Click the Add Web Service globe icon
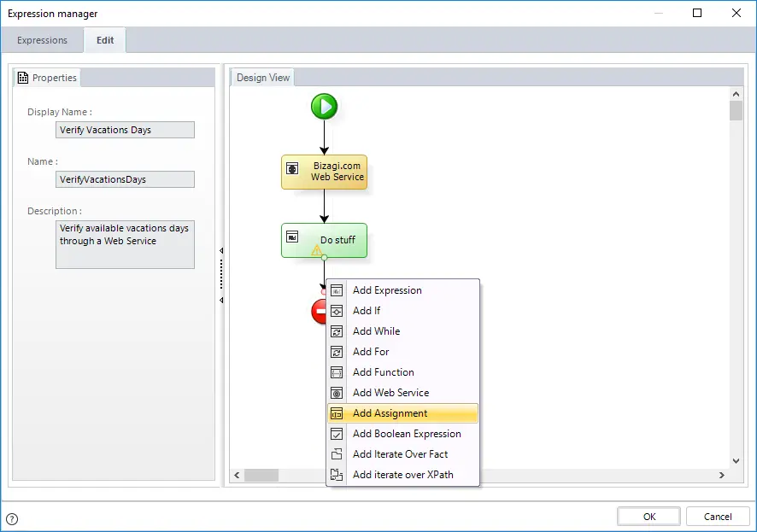This screenshot has height=532, width=757. click(337, 393)
